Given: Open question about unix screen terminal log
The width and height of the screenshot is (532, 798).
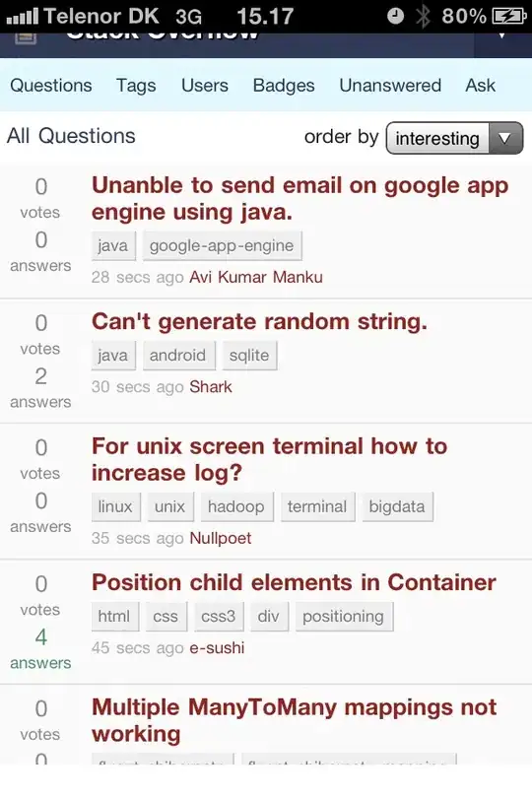Looking at the screenshot, I should click(269, 459).
